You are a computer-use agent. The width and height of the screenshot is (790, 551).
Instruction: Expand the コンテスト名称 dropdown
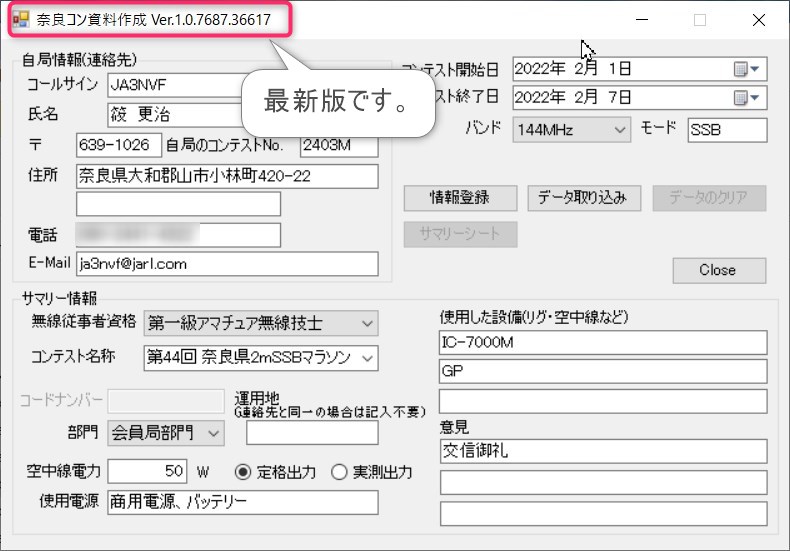coord(367,357)
